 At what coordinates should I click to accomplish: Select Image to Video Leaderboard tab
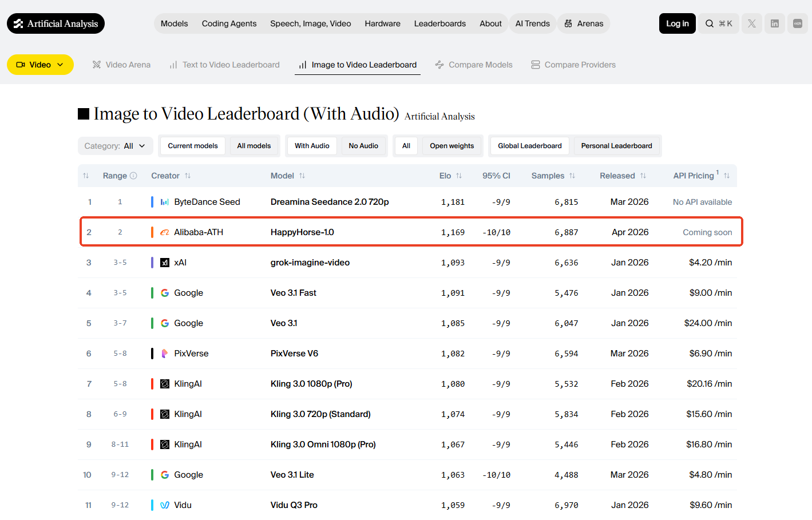[x=358, y=65]
